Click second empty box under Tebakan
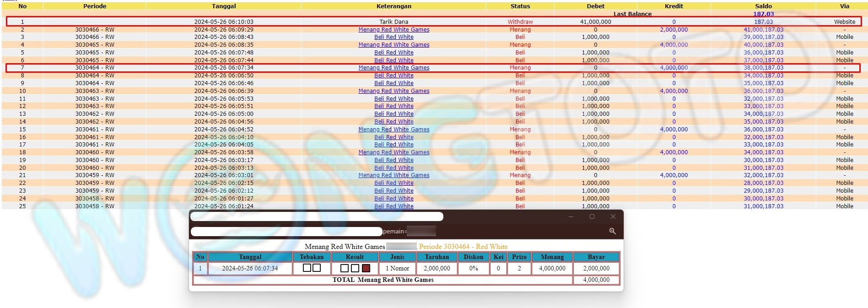This screenshot has width=868, height=308. pos(316,268)
